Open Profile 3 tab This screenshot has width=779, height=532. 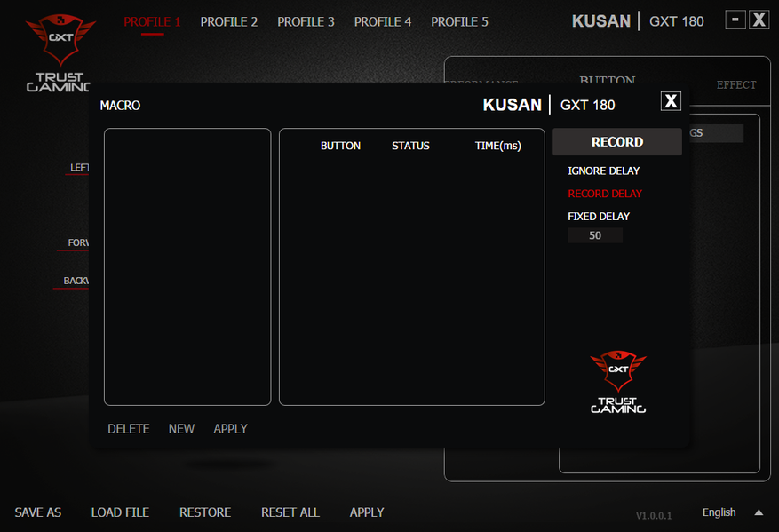tap(306, 22)
